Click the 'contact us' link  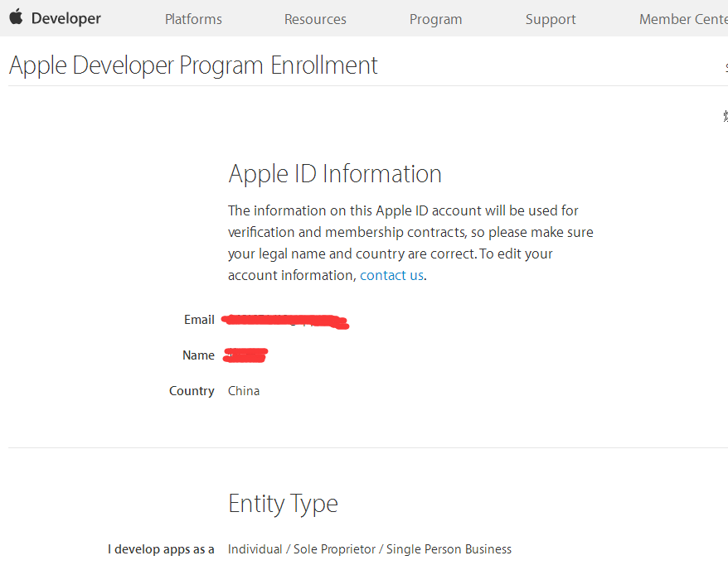click(391, 275)
